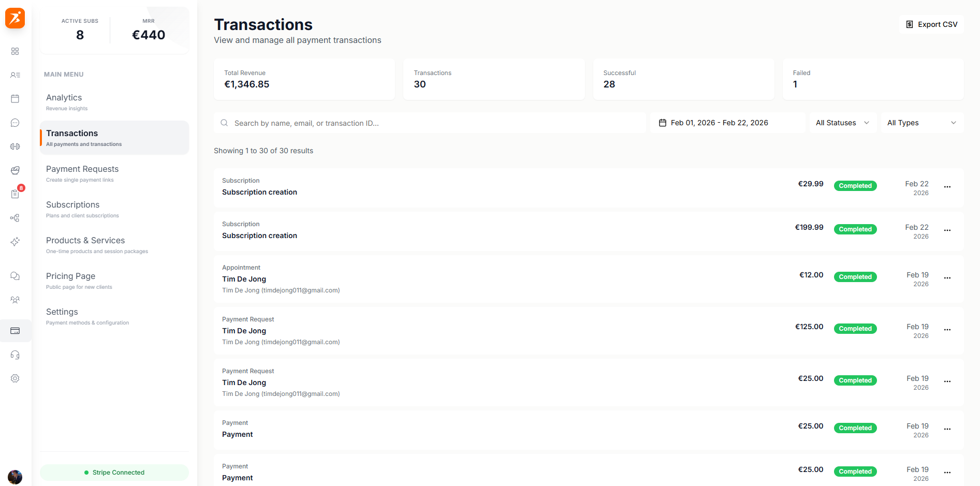Screen dimensions: 980x486
Task: Open the community groups icon
Action: pyautogui.click(x=15, y=300)
